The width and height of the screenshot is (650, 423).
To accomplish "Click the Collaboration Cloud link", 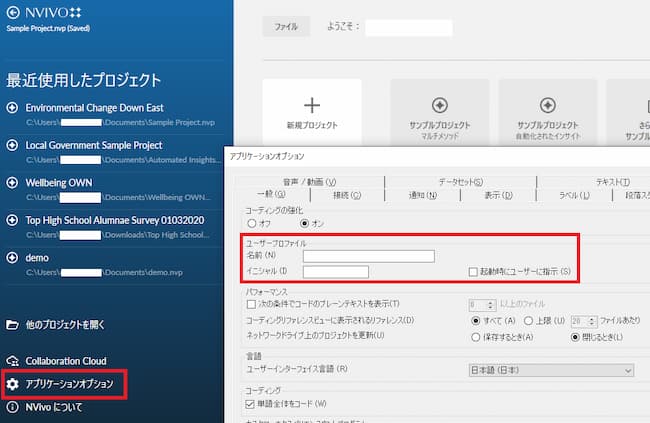I will coord(66,361).
